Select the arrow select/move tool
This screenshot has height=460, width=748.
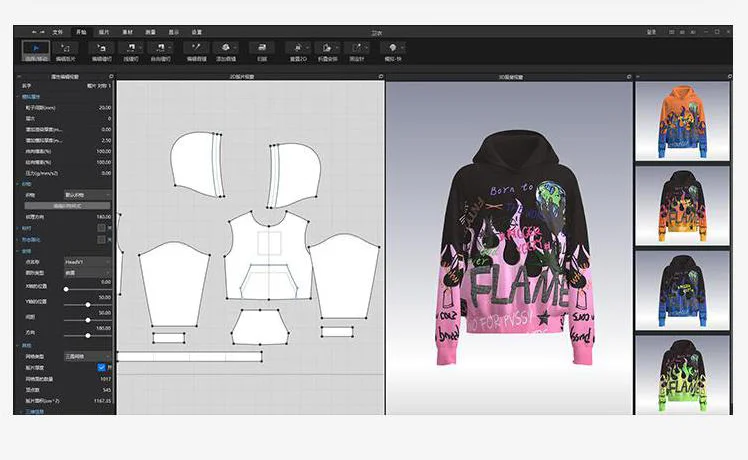pyautogui.click(x=35, y=48)
